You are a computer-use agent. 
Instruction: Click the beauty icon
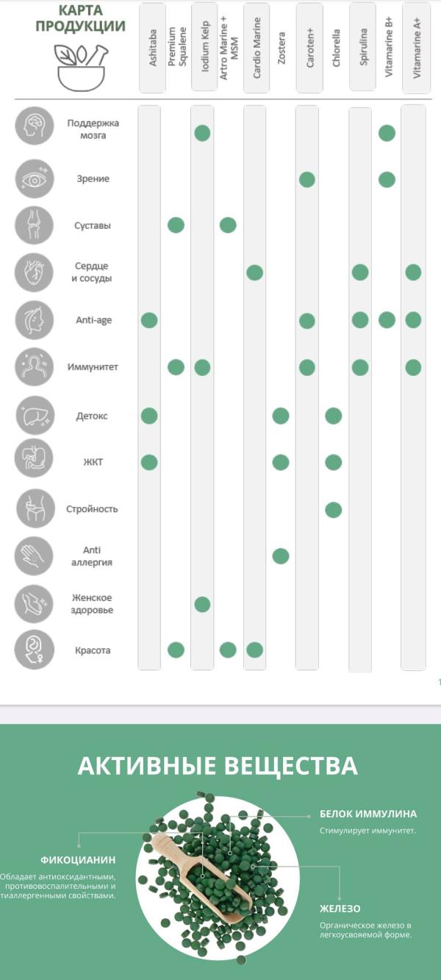tap(35, 650)
